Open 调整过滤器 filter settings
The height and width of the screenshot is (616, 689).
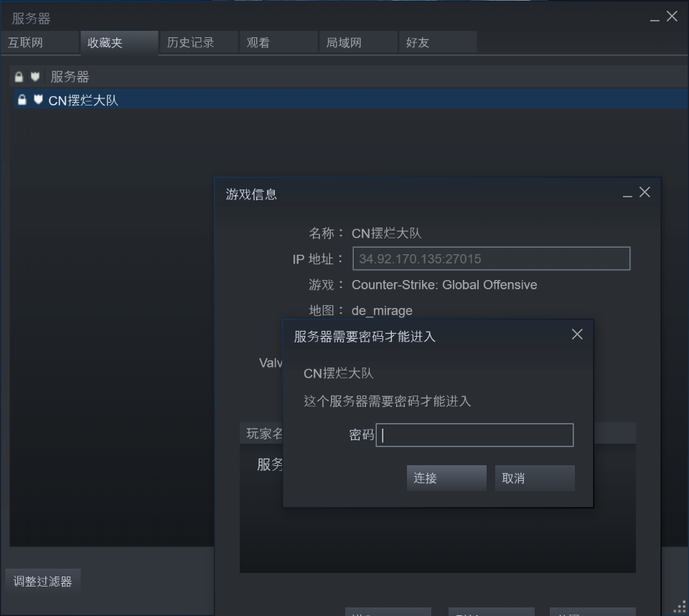pyautogui.click(x=43, y=582)
